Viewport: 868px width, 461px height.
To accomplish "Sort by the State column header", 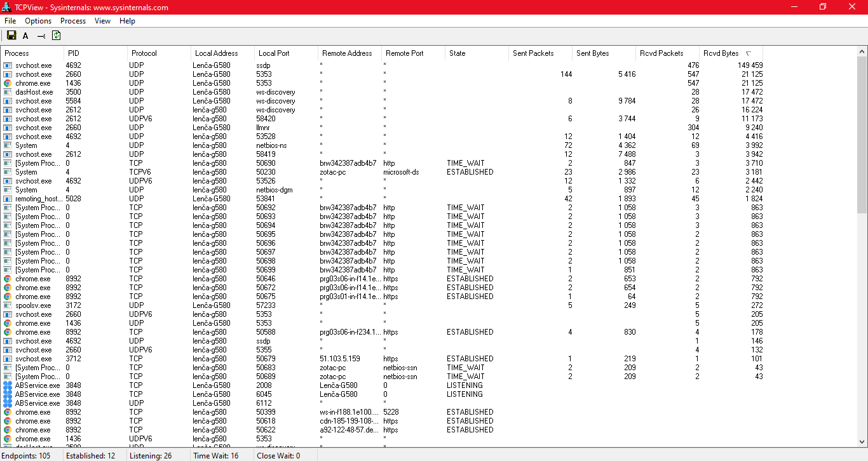I will [x=458, y=53].
